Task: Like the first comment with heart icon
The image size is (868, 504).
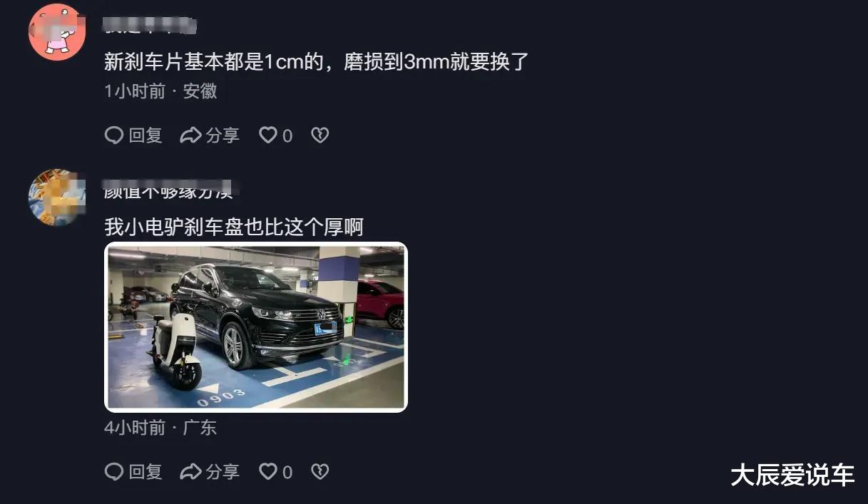Action: tap(275, 135)
